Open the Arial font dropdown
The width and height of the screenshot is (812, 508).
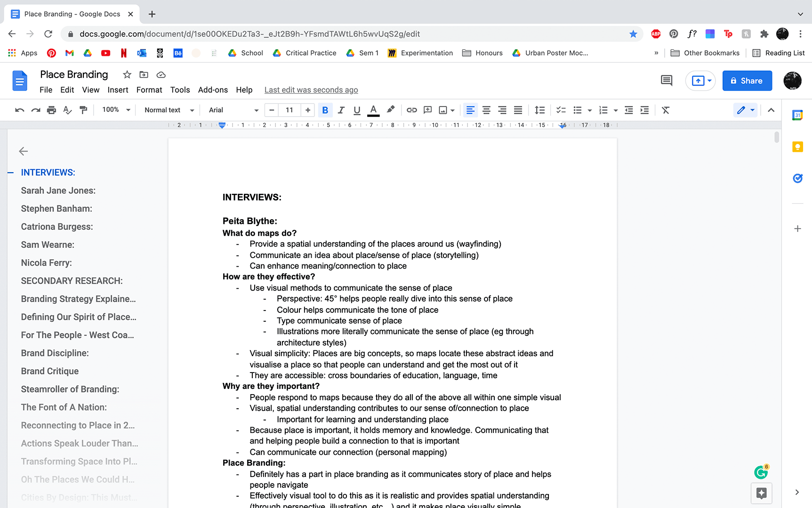tap(233, 110)
